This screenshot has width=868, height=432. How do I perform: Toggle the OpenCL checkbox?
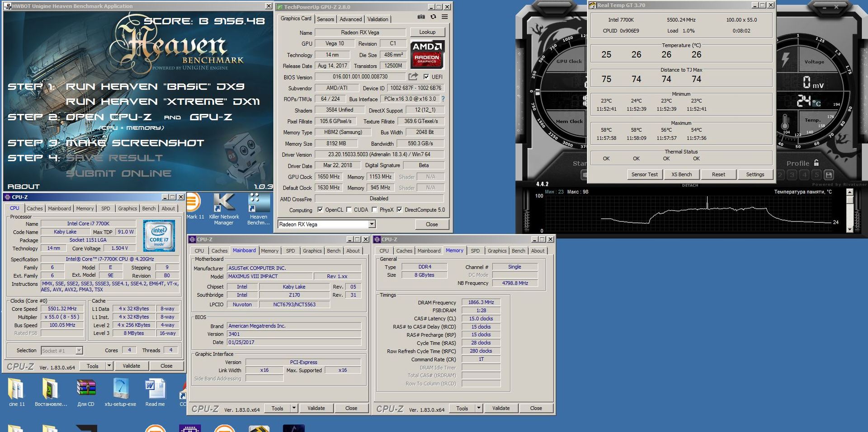coord(320,210)
